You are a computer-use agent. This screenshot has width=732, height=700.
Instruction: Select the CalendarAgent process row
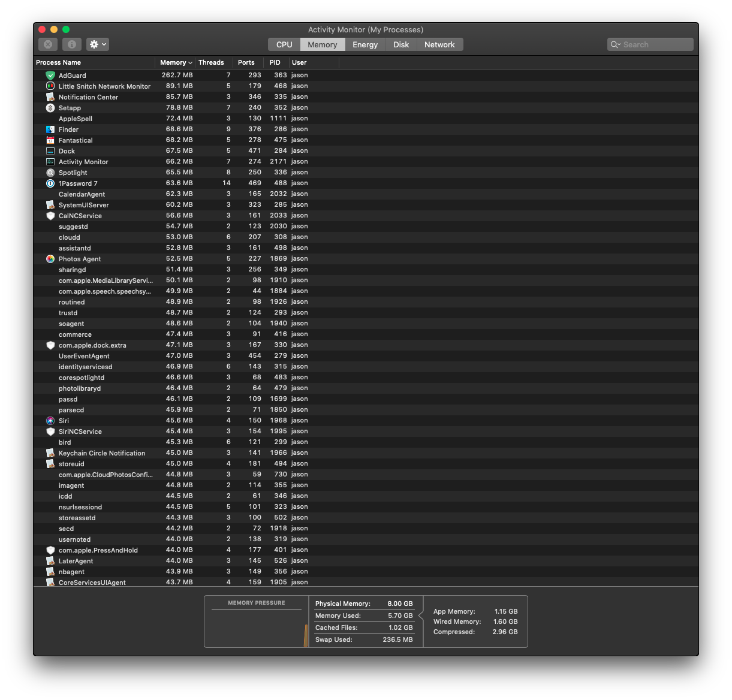point(366,194)
